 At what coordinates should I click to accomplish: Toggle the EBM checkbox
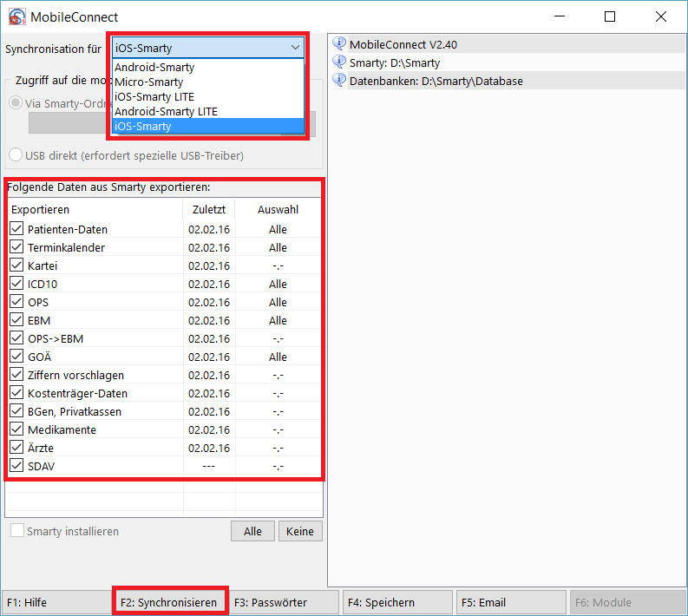[x=16, y=320]
